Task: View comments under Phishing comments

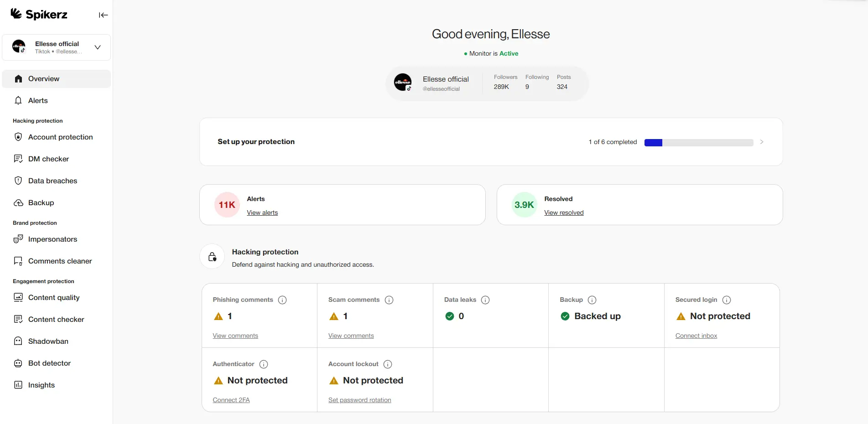Action: [x=235, y=336]
